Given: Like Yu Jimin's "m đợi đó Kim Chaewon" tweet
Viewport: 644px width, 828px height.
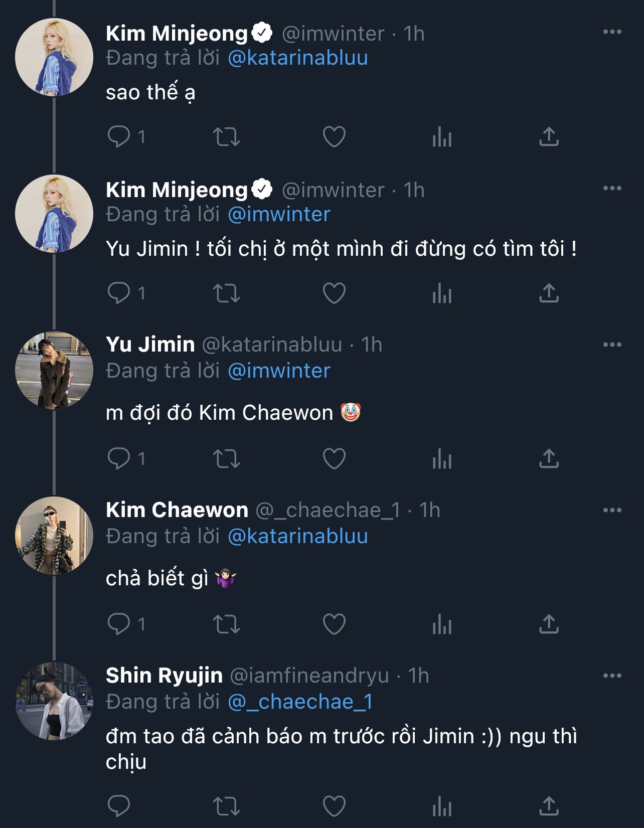Looking at the screenshot, I should tap(334, 458).
